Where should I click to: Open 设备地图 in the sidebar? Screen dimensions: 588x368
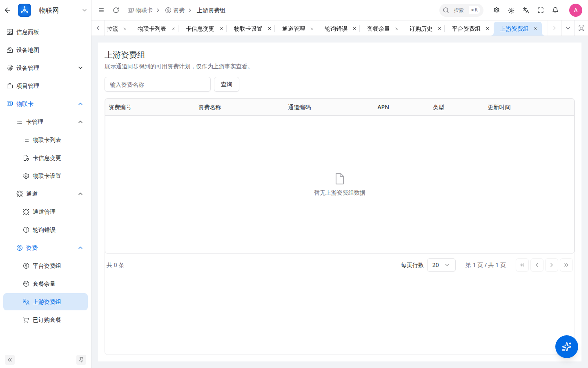tap(45, 50)
